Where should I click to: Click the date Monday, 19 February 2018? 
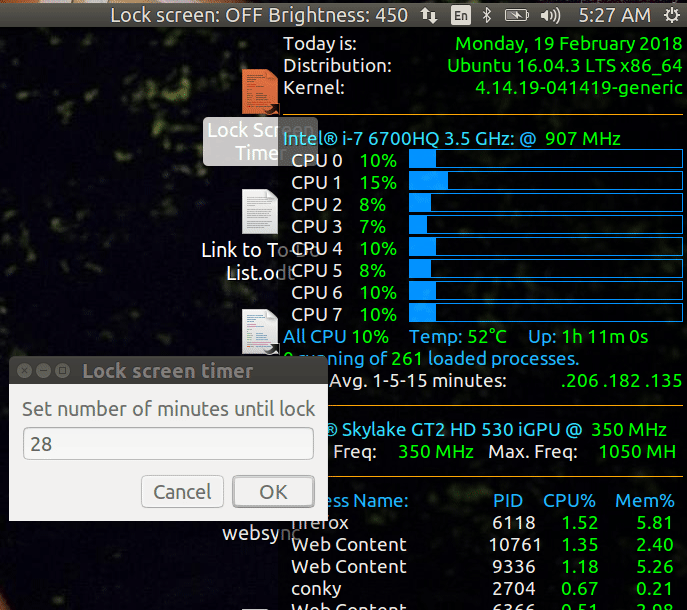coord(569,44)
